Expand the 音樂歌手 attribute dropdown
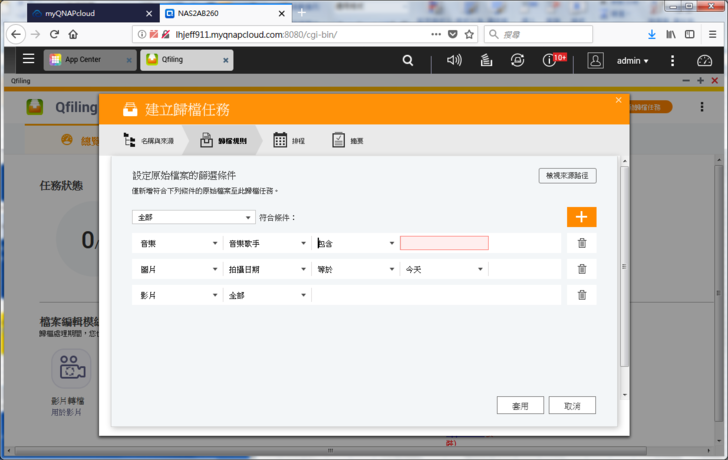This screenshot has height=460, width=728. pyautogui.click(x=266, y=243)
